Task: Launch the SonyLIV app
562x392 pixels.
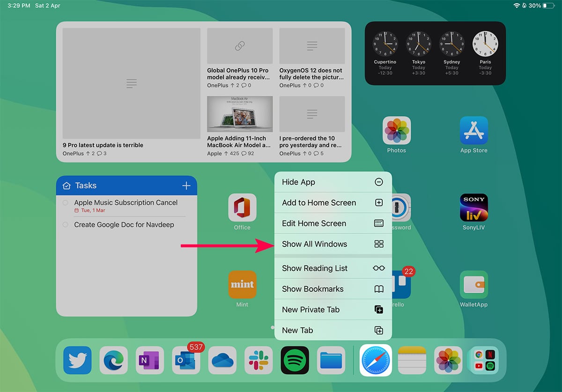Action: pos(473,208)
